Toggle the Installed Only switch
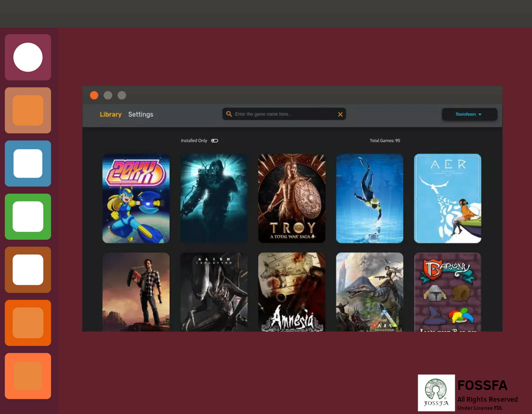Viewport: 532px width, 414px height. point(214,141)
